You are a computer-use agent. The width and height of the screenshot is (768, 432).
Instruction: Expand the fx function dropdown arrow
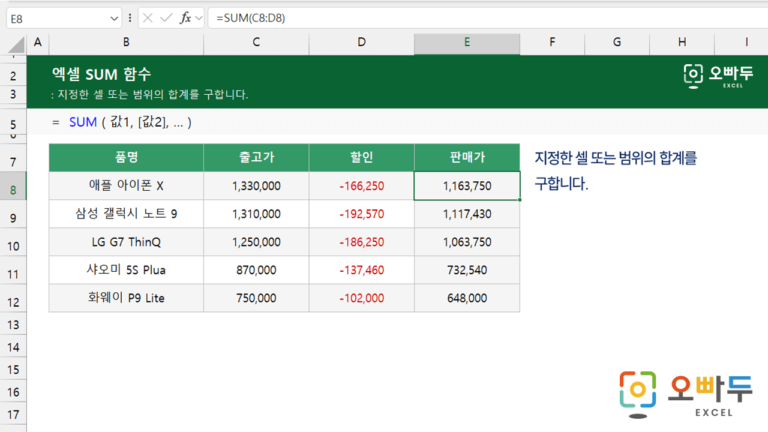(x=198, y=18)
